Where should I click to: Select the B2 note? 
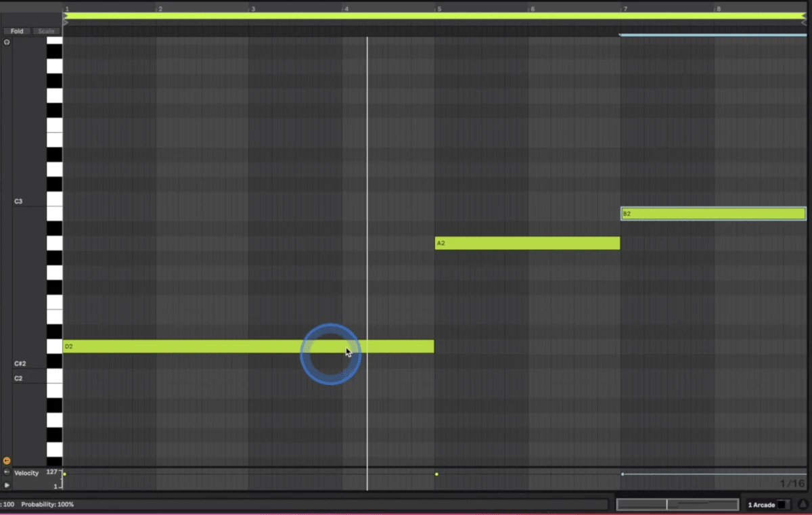click(x=713, y=214)
